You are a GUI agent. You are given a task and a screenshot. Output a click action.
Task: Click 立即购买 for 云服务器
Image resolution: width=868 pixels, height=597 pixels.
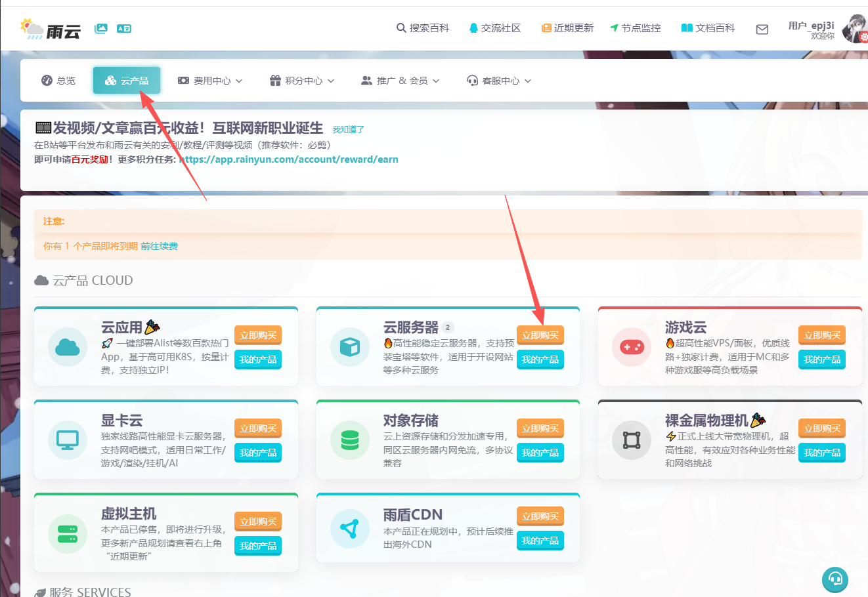pyautogui.click(x=540, y=335)
